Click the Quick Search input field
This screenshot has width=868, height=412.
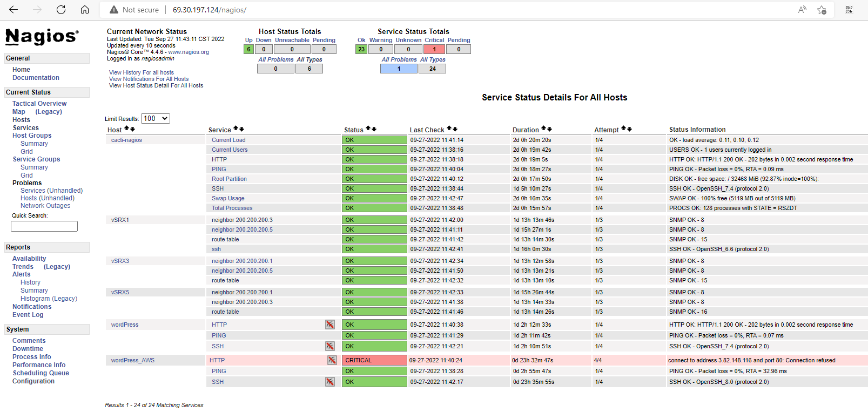[x=44, y=226]
